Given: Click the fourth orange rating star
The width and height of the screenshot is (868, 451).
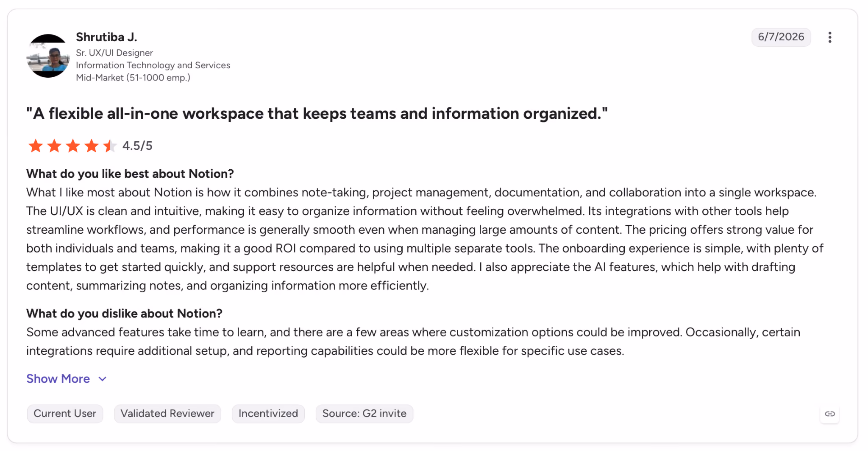Looking at the screenshot, I should 92,146.
